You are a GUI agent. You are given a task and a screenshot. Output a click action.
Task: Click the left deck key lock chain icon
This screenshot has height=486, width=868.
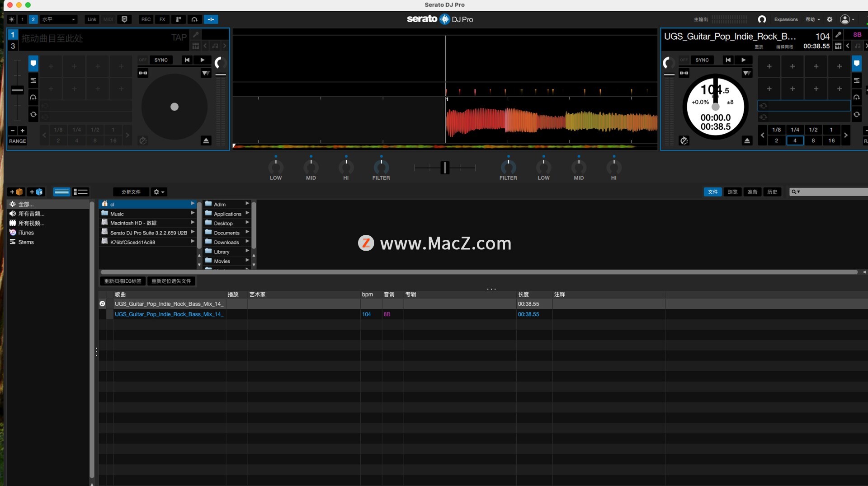click(143, 73)
